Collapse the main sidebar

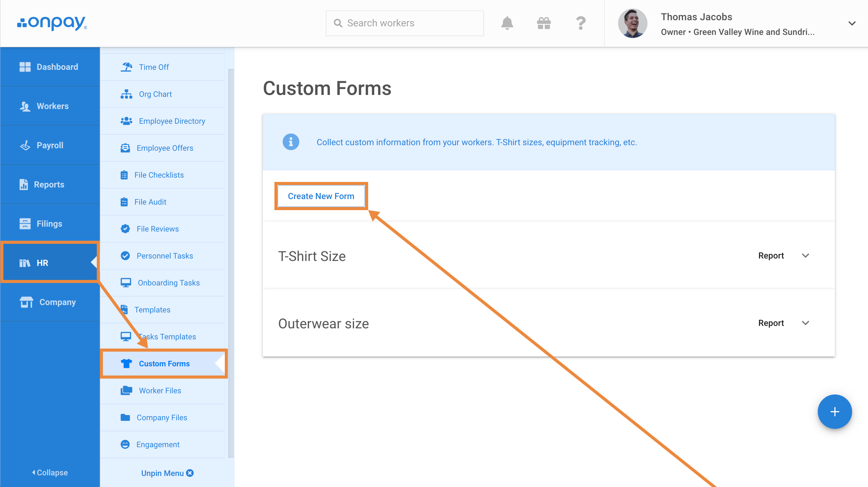50,473
